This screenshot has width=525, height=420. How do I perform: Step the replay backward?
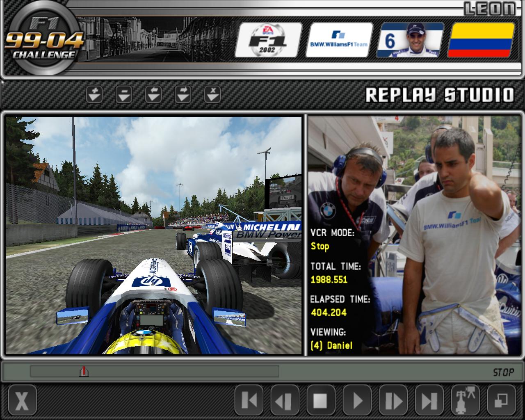pyautogui.click(x=285, y=400)
